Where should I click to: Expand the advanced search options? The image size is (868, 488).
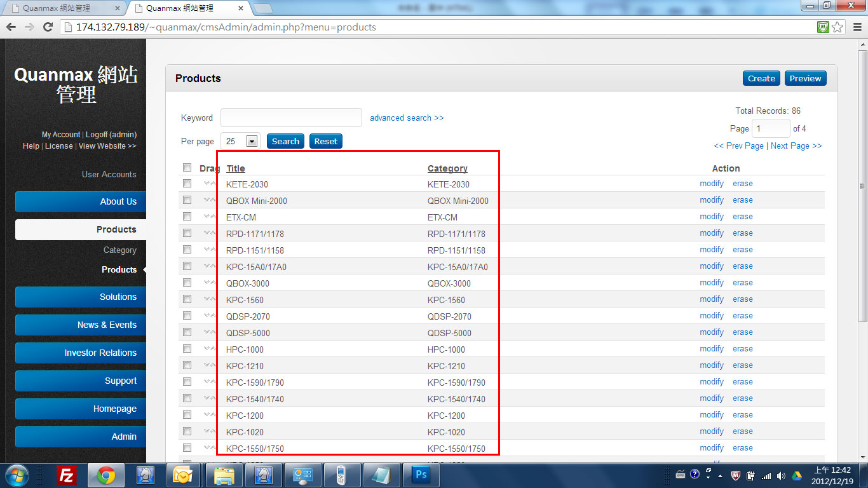(x=407, y=118)
